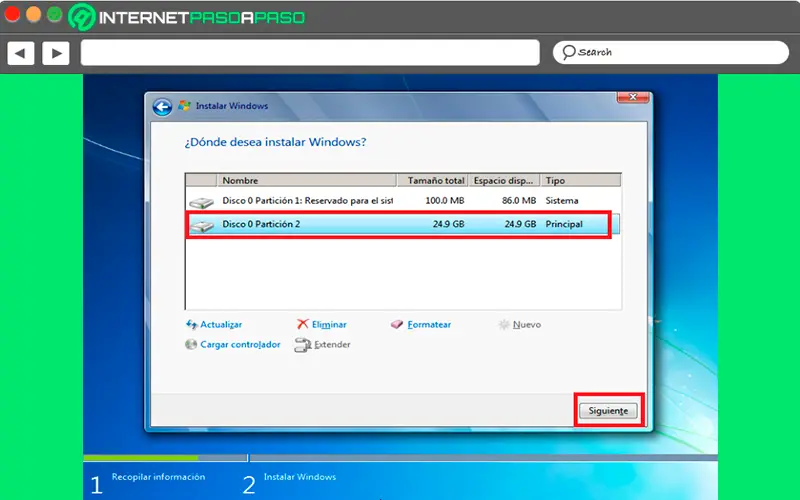Click the 100.0 MB size cell
The image size is (800, 500).
coord(444,201)
